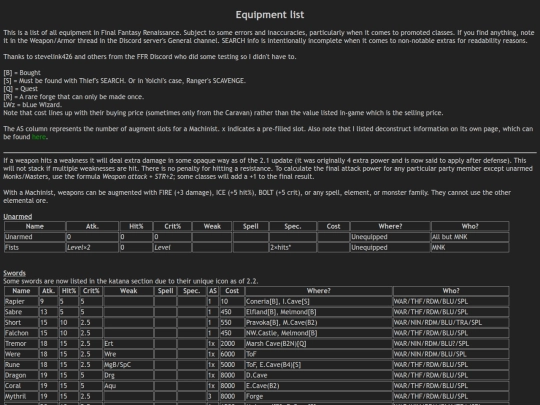Click the "Where?" header in Swords table
The height and width of the screenshot is (405, 540).
tap(319, 291)
